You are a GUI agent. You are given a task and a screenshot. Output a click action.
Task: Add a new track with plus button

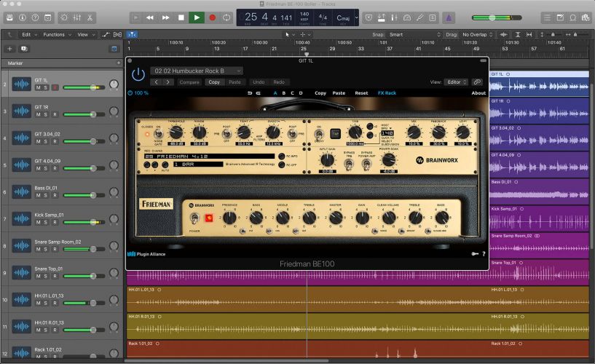coord(10,49)
